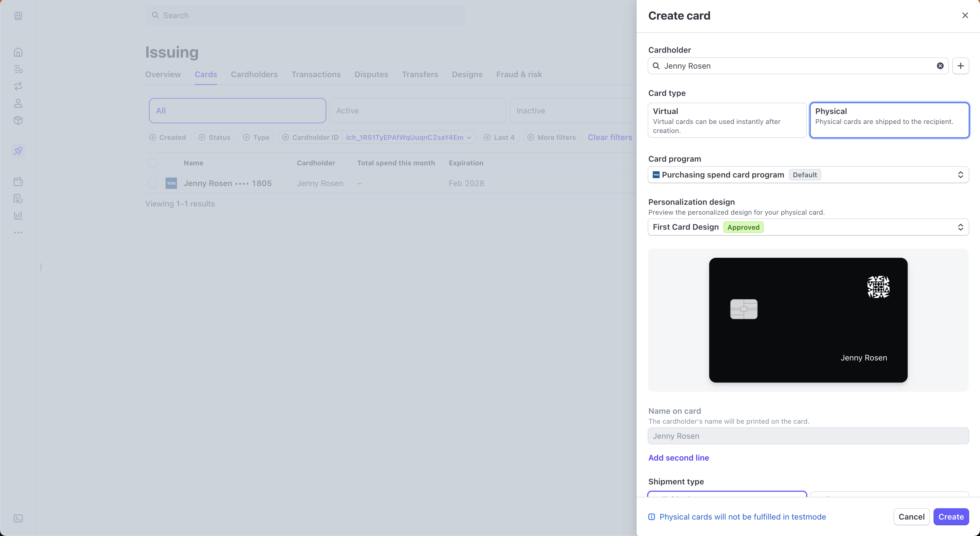
Task: Click the pinned Issuing icon in sidebar
Action: click(18, 151)
